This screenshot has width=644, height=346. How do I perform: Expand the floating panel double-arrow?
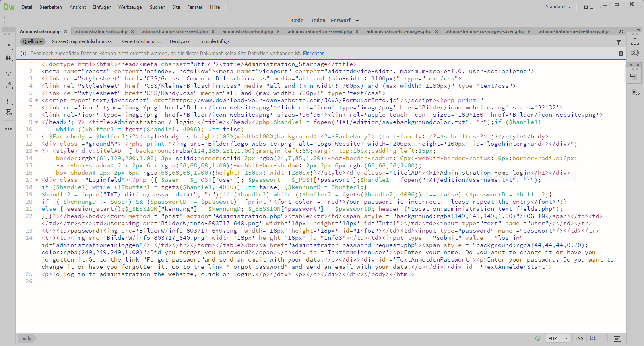click(x=631, y=65)
